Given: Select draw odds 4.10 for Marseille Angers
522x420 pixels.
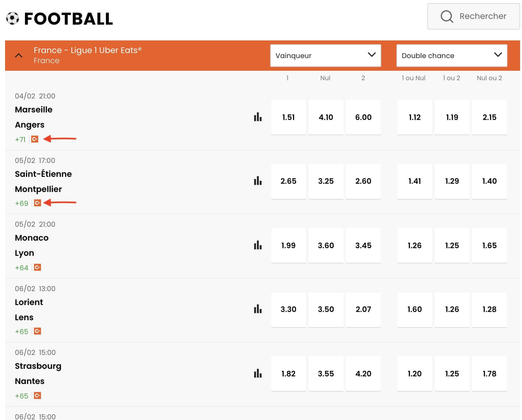Looking at the screenshot, I should (x=326, y=117).
